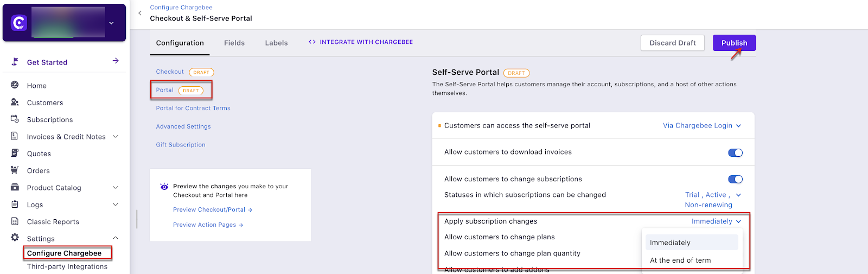Click the DRAFT badge next to Checkout
The height and width of the screenshot is (274, 868).
pos(201,72)
